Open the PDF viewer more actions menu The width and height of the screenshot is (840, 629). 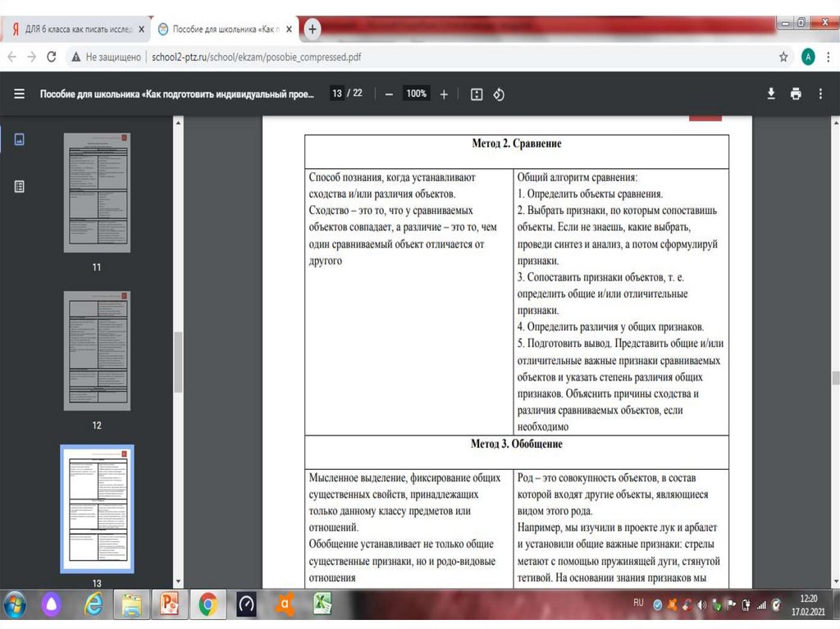820,94
